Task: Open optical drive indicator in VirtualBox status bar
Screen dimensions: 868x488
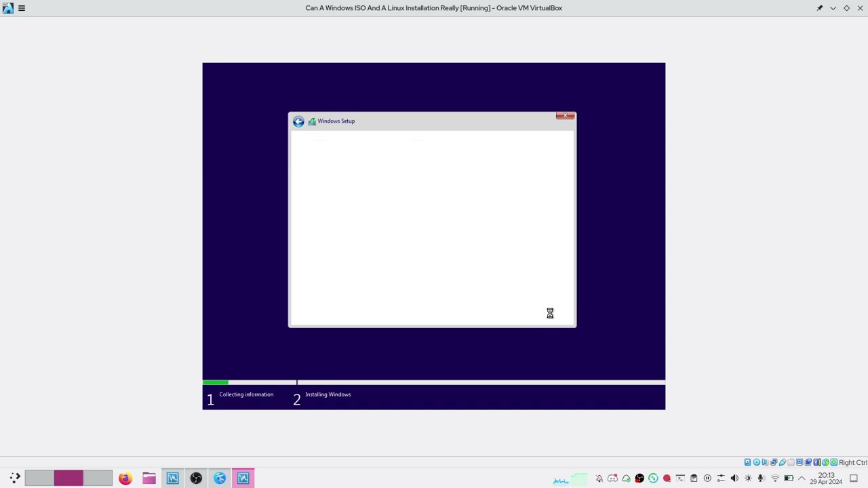Action: click(756, 462)
